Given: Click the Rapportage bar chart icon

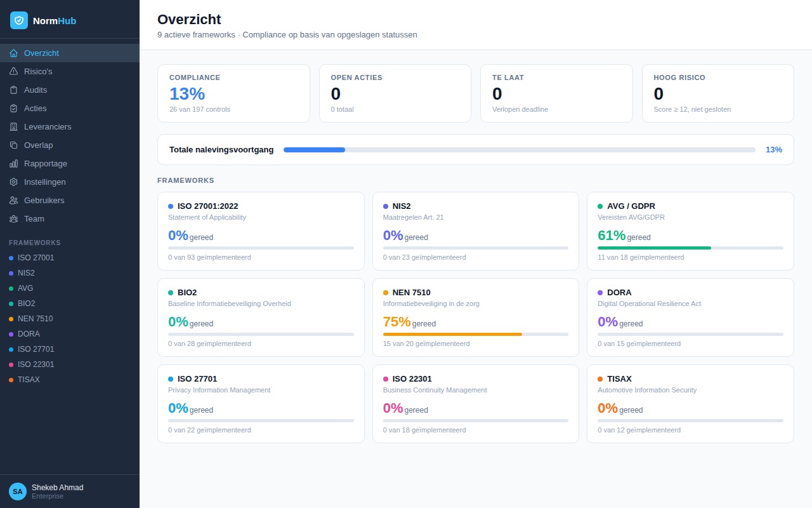Looking at the screenshot, I should tap(14, 164).
